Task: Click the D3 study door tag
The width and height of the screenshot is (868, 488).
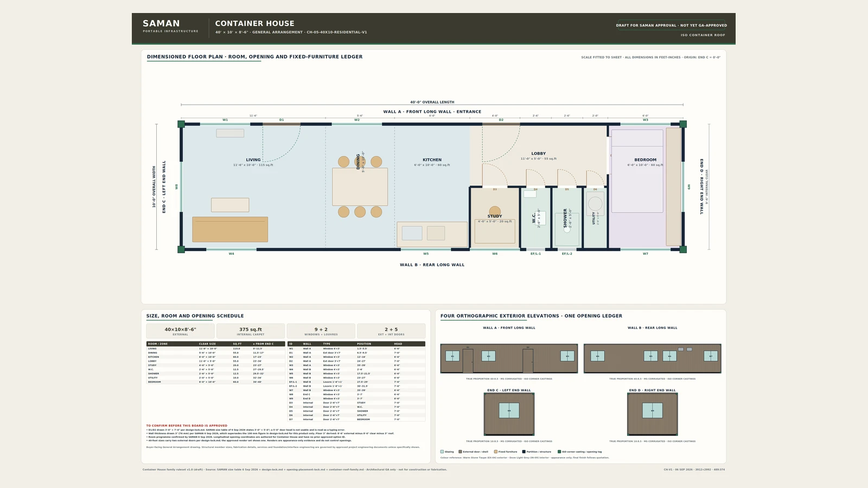Action: (495, 189)
